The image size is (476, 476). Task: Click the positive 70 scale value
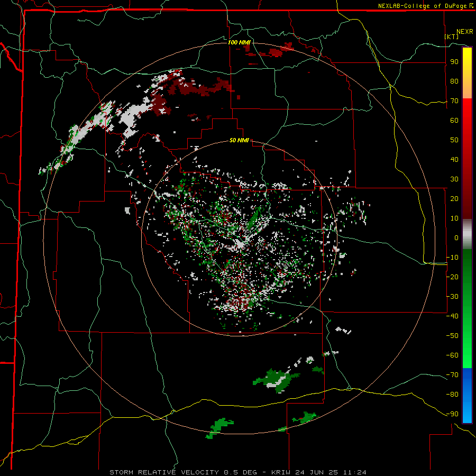click(x=454, y=101)
